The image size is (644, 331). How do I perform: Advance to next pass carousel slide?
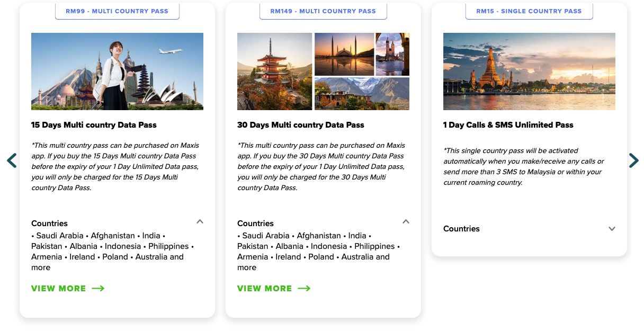[633, 160]
